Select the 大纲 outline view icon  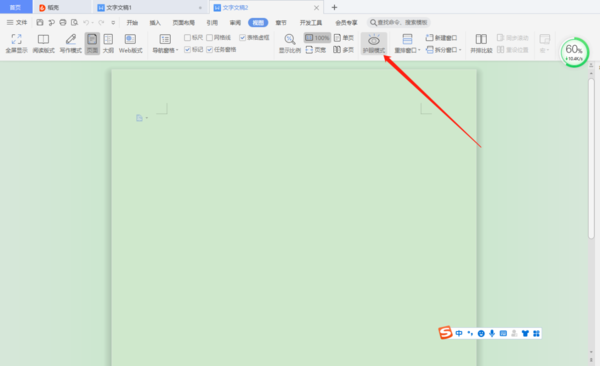pyautogui.click(x=108, y=43)
